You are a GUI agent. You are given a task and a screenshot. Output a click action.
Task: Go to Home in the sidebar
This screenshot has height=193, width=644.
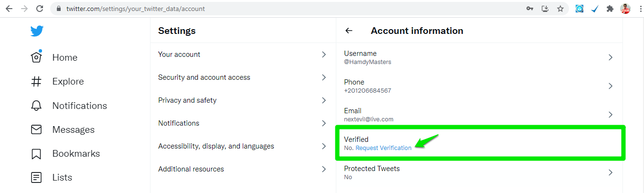point(65,57)
